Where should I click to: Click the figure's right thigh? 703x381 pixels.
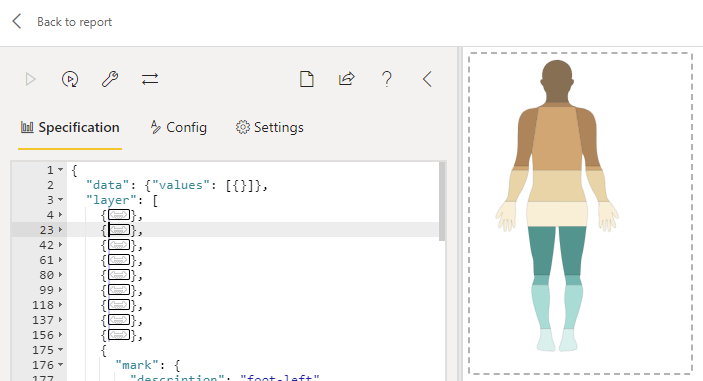[572, 250]
